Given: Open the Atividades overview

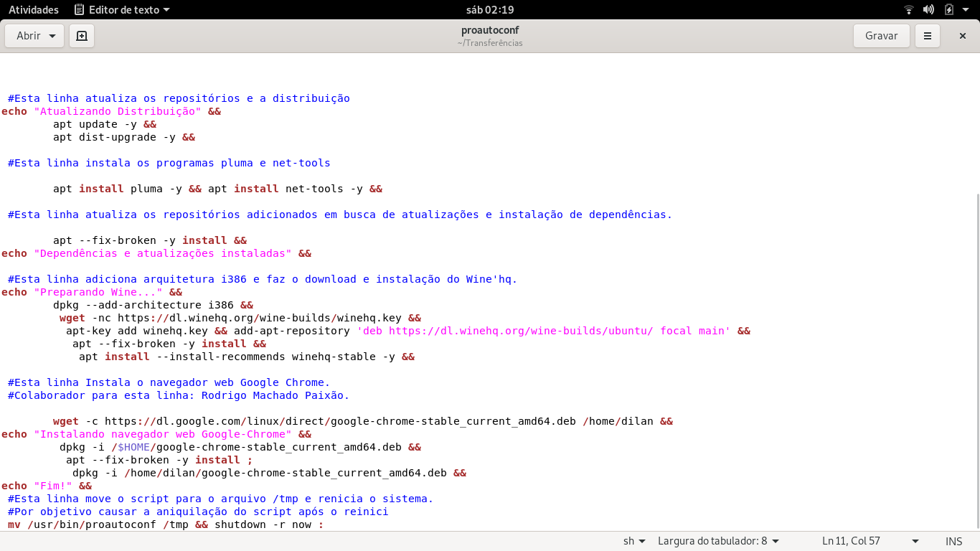Looking at the screenshot, I should [34, 10].
